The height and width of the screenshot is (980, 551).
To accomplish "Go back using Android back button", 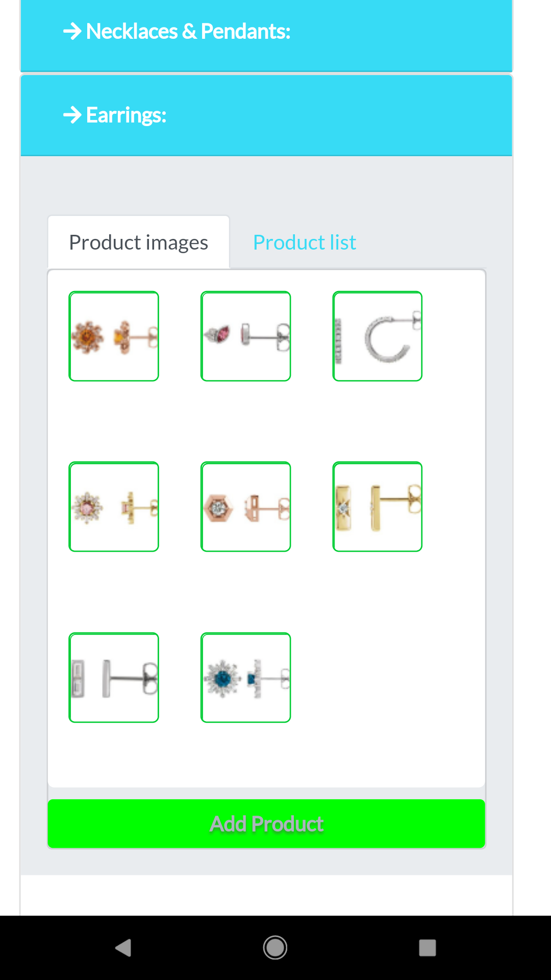I will (x=123, y=948).
